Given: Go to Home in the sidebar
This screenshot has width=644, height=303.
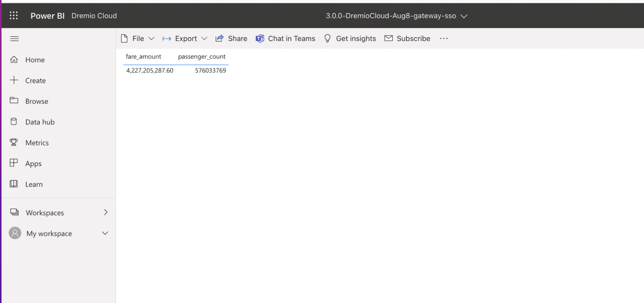Looking at the screenshot, I should 34,60.
